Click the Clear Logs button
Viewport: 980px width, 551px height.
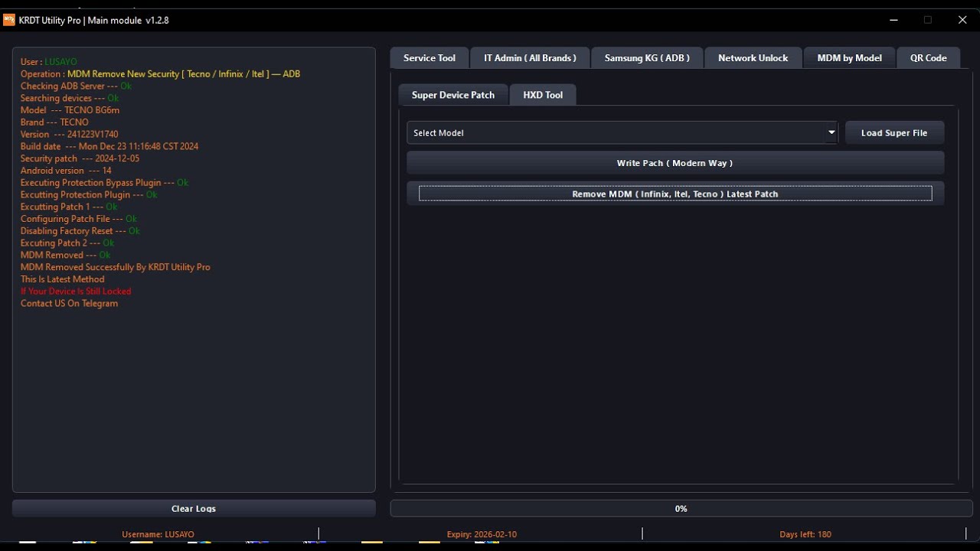194,508
